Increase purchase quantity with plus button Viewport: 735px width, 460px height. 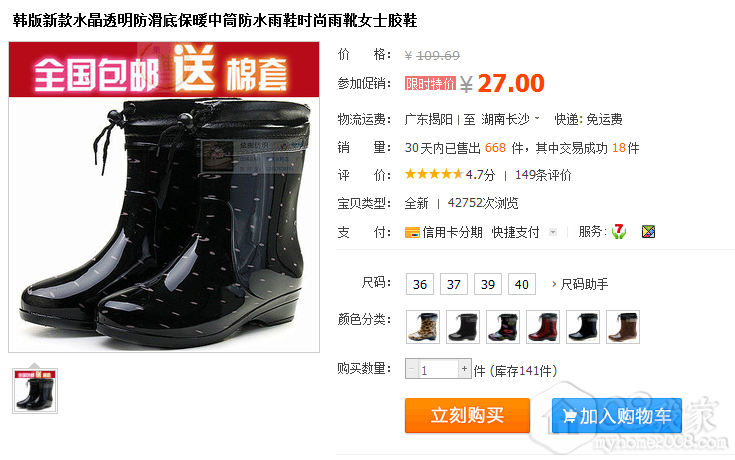point(464,369)
